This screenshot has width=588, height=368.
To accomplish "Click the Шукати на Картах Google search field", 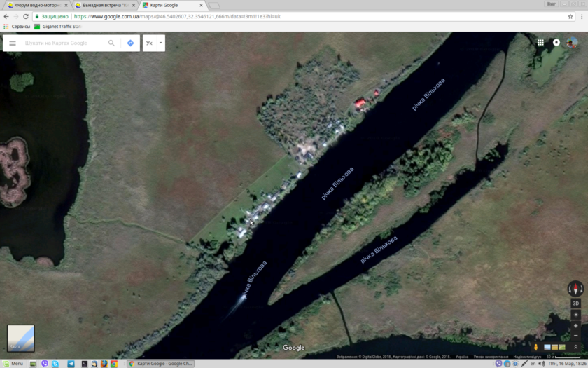I will click(63, 43).
